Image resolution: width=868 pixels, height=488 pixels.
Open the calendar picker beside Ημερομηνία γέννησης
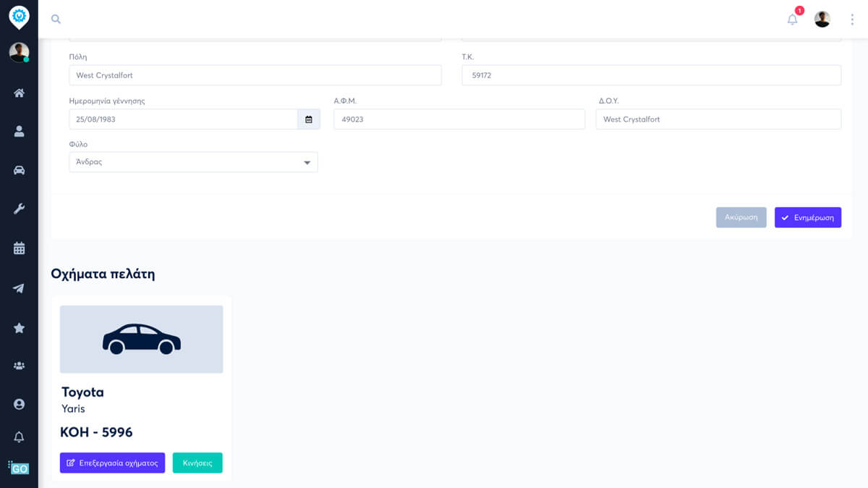[308, 119]
